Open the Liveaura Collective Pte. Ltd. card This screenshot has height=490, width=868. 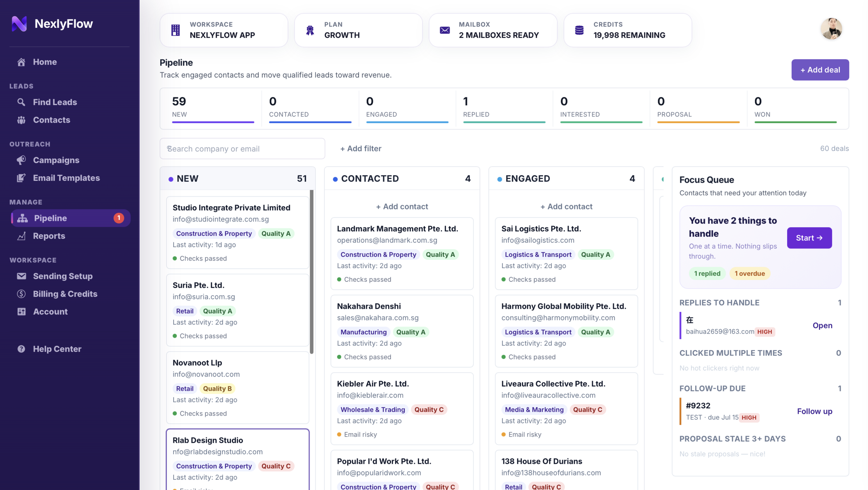tap(566, 408)
